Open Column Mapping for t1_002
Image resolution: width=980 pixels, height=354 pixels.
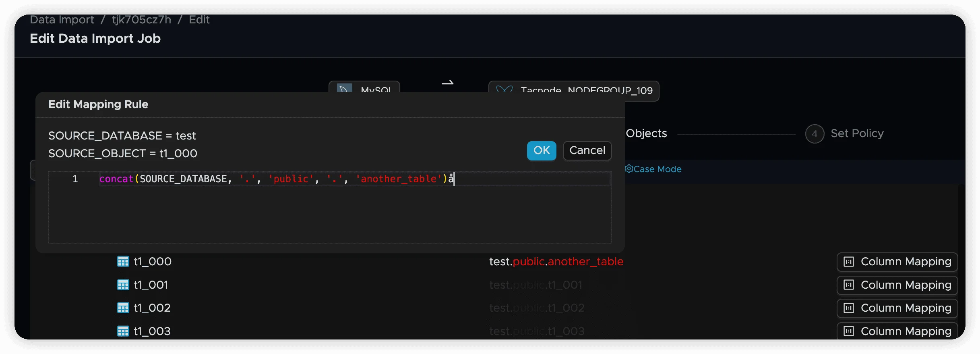[897, 308]
